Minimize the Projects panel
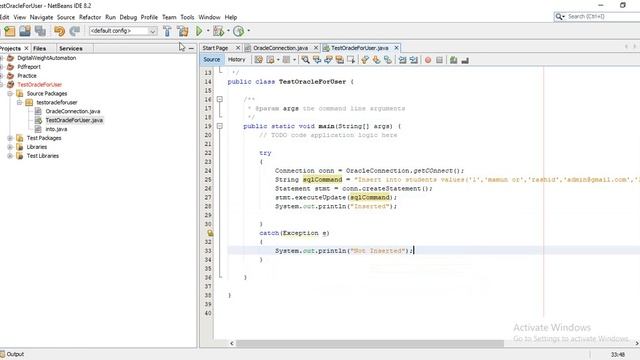 coord(191,48)
